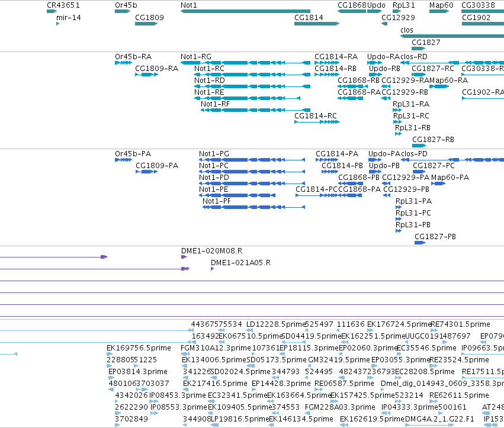Click protein Or45b-PA

[123, 160]
